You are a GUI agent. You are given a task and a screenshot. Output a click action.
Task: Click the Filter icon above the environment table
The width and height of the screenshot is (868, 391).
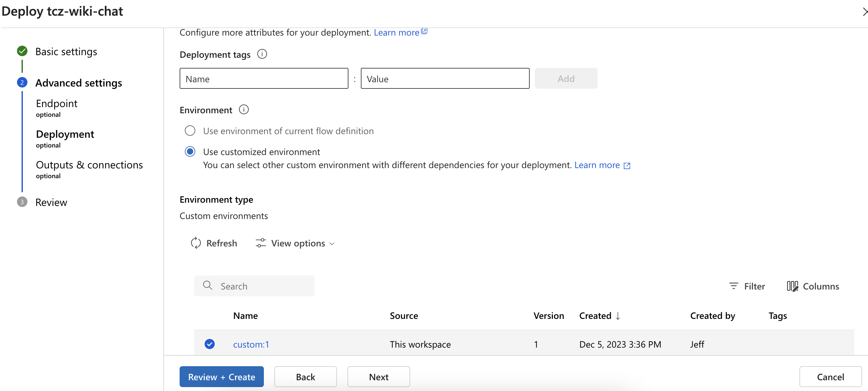733,286
